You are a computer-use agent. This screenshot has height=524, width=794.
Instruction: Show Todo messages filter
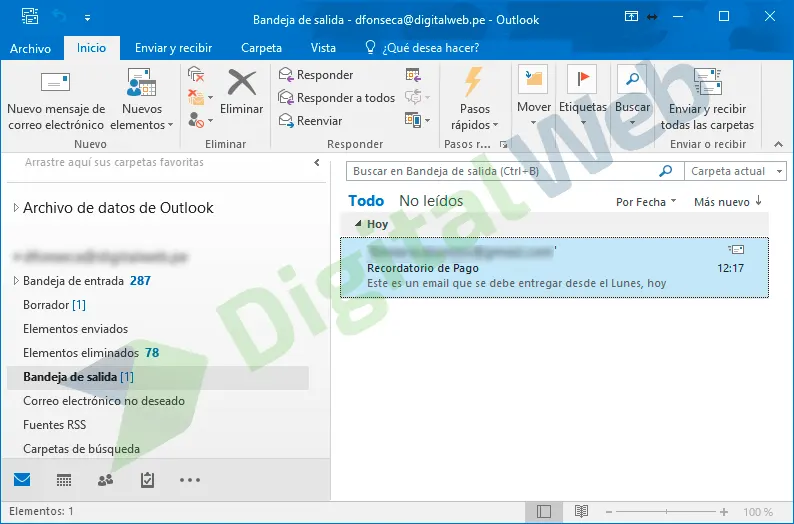[366, 201]
